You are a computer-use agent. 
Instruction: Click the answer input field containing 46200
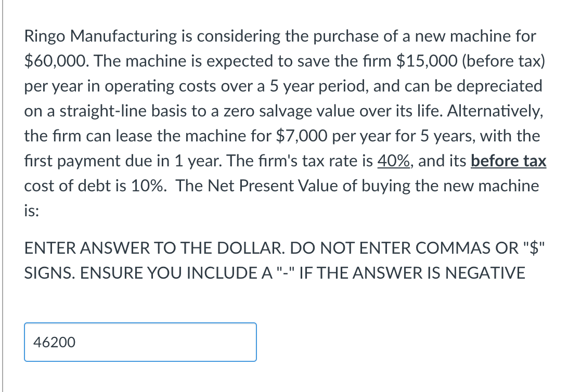coord(140,342)
